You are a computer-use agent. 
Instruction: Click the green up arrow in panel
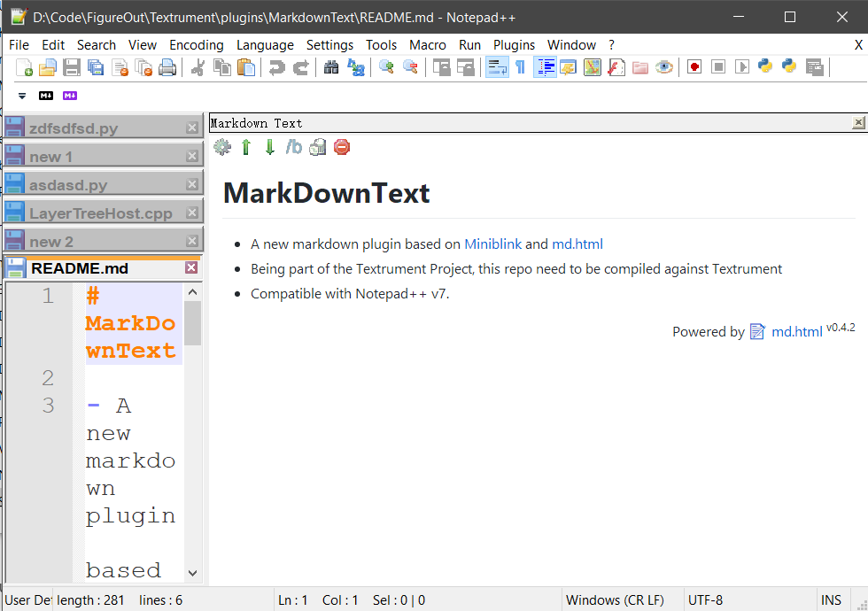[246, 147]
